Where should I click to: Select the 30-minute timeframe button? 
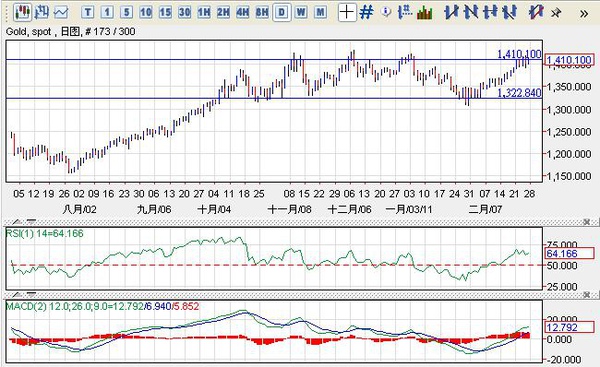point(184,13)
